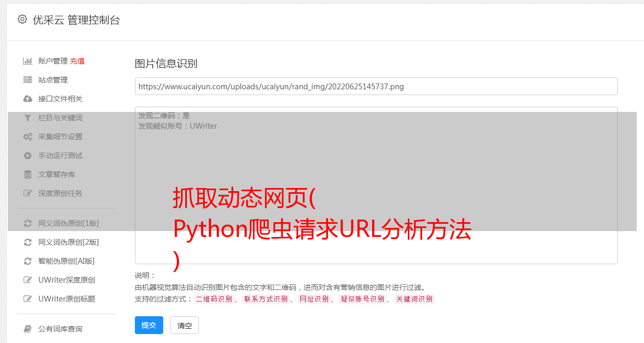Image resolution: width=644 pixels, height=343 pixels.
Task: Click the refresh icon for 同义词伪原创[2版]
Action: 28,242
